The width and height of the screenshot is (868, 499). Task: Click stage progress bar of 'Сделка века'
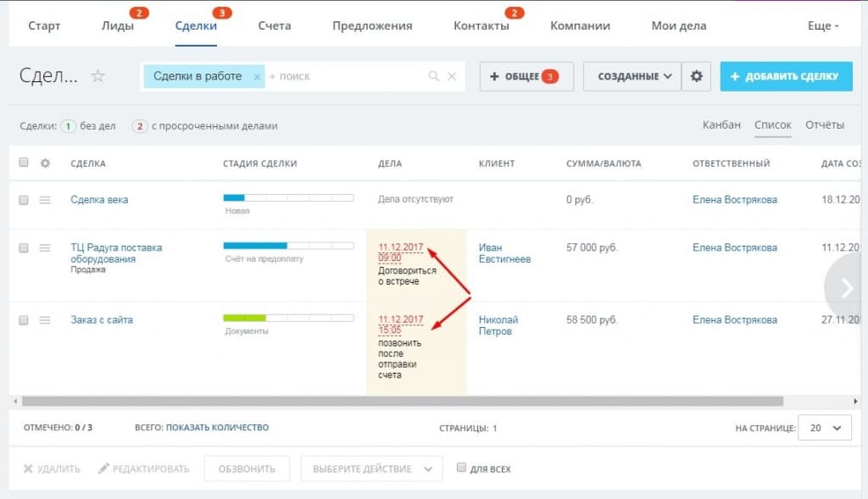pyautogui.click(x=288, y=197)
